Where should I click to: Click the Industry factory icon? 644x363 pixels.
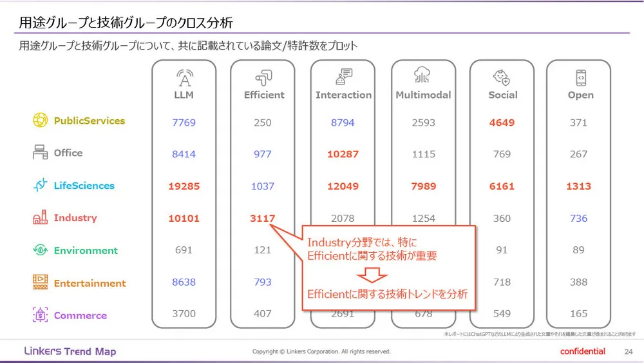(40, 217)
